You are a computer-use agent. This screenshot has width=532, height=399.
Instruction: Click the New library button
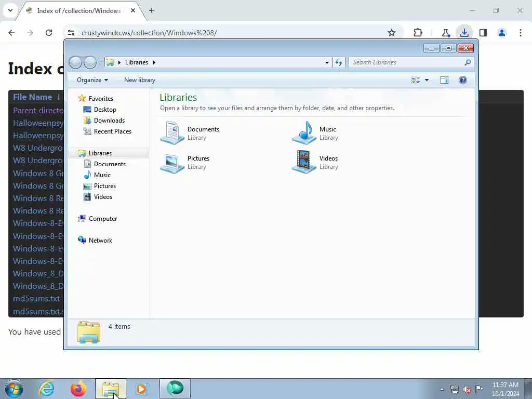click(140, 80)
